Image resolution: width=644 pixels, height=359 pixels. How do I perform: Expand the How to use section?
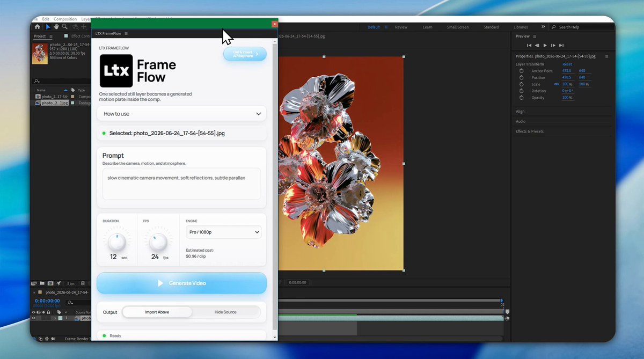(x=181, y=114)
